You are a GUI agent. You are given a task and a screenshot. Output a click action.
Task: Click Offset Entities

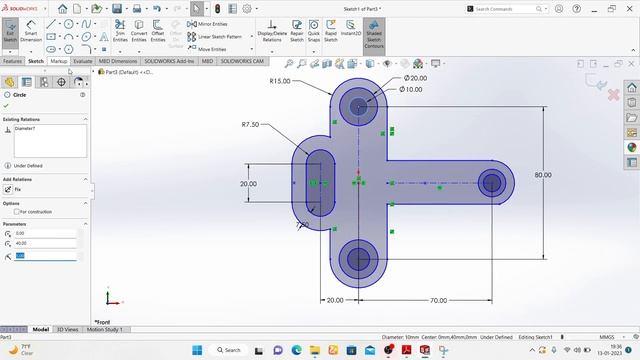click(158, 31)
